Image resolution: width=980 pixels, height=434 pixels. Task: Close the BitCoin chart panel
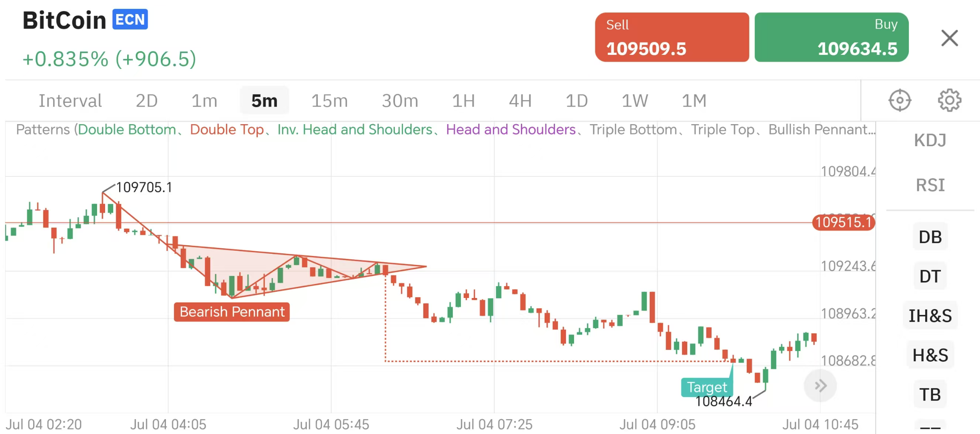(x=949, y=38)
